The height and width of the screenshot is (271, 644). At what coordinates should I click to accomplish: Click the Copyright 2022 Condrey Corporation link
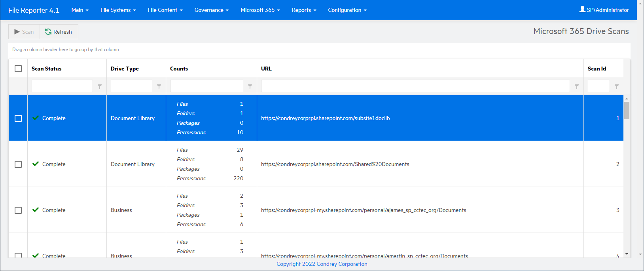pyautogui.click(x=322, y=264)
